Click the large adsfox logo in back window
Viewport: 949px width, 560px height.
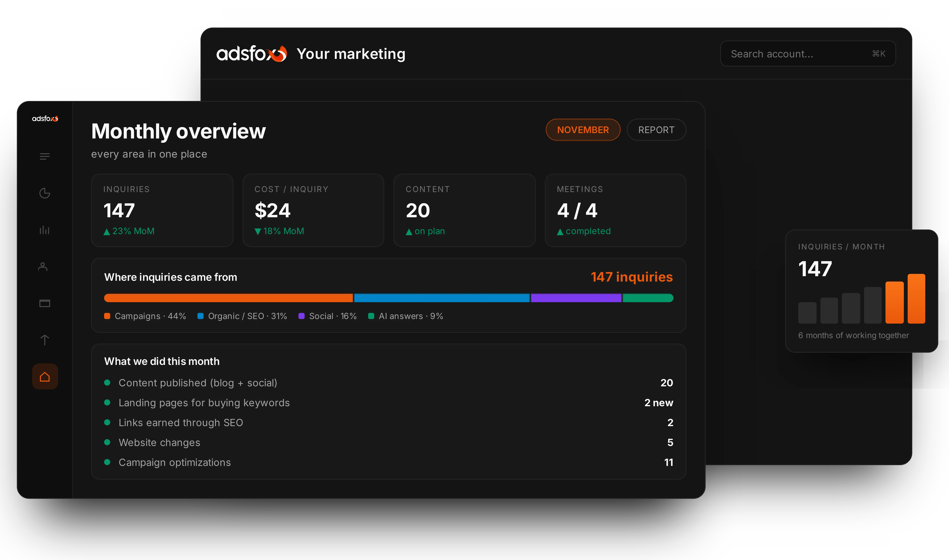pos(251,54)
